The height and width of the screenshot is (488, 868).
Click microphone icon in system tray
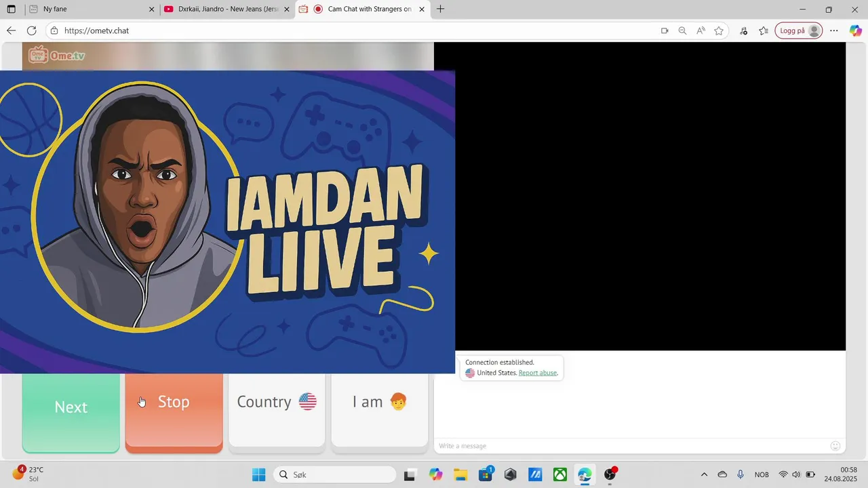741,474
